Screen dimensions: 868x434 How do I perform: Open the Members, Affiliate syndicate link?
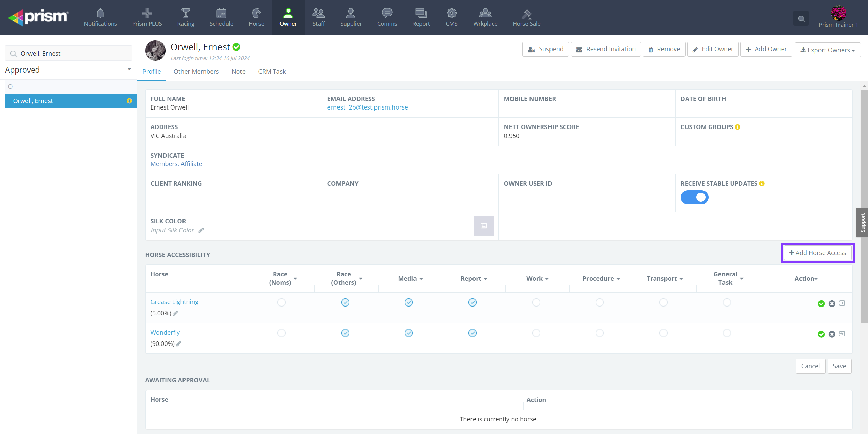point(176,164)
